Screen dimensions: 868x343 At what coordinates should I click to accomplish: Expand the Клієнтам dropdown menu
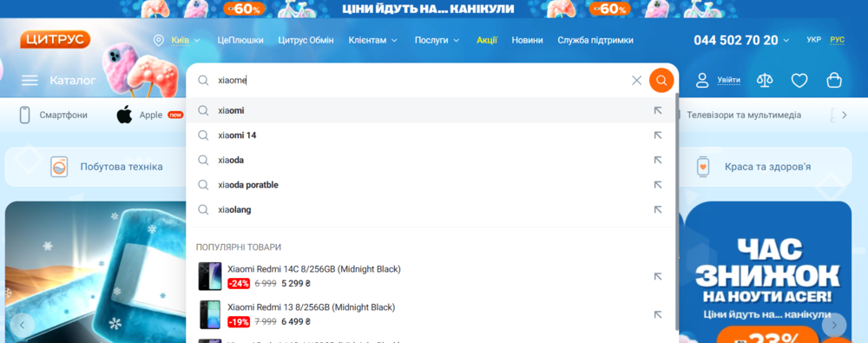372,40
